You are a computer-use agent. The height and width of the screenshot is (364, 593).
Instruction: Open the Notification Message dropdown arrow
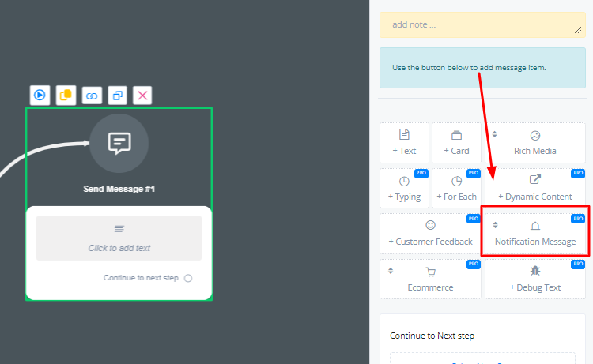(x=495, y=225)
